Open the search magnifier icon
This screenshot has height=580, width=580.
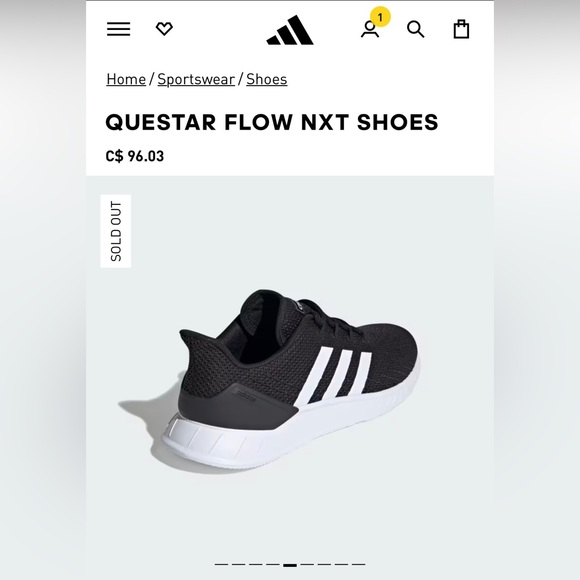point(415,29)
